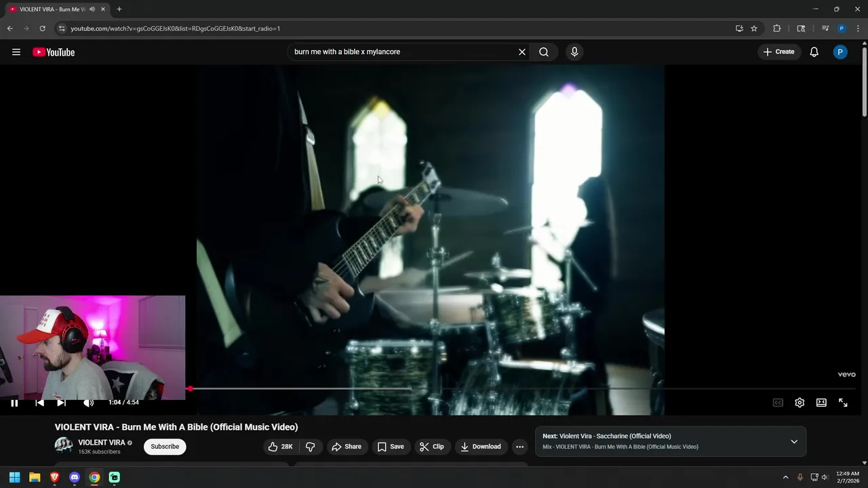The width and height of the screenshot is (868, 488).
Task: Save the video to a playlist
Action: (391, 447)
